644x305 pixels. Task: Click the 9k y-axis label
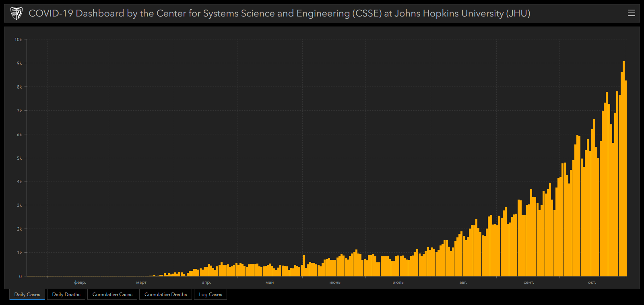click(19, 63)
